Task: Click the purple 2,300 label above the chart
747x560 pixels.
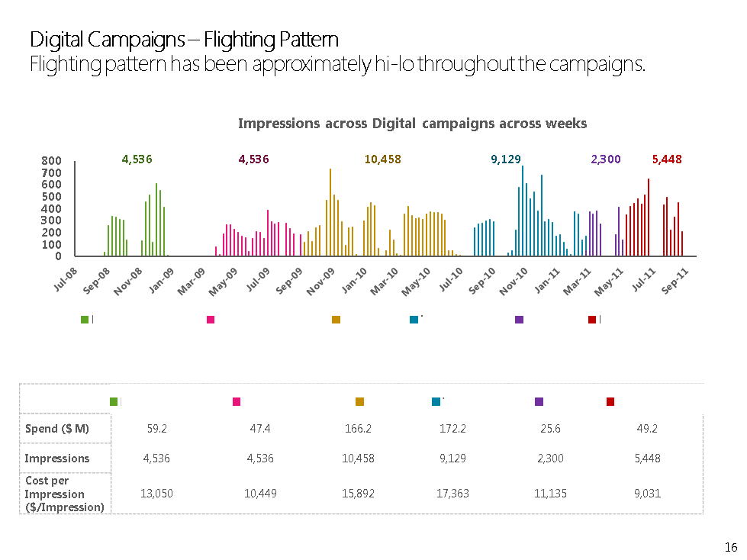Action: pos(606,159)
